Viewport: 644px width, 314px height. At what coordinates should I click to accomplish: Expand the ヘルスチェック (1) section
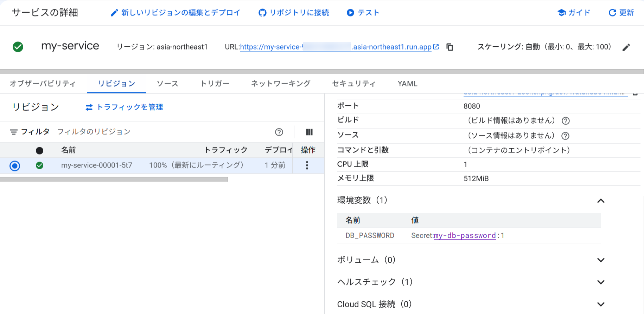(601, 282)
